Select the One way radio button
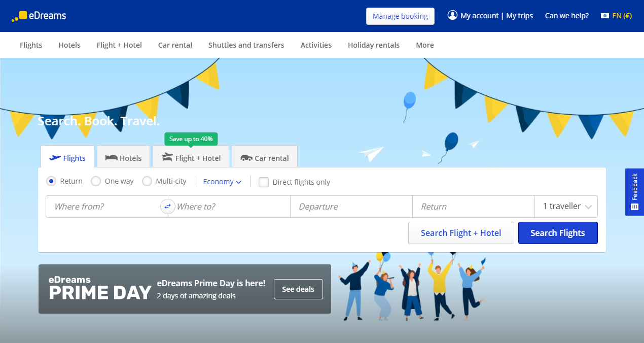This screenshot has width=644, height=343. pyautogui.click(x=96, y=181)
